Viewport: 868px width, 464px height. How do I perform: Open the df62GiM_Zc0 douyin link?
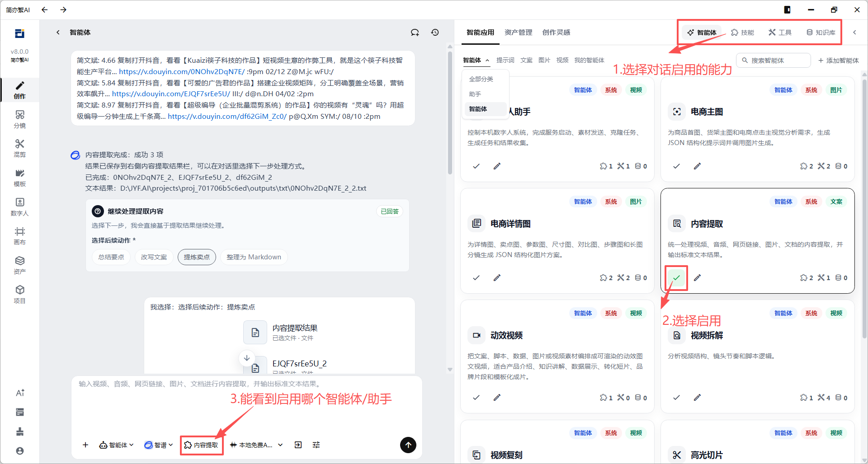(x=227, y=116)
